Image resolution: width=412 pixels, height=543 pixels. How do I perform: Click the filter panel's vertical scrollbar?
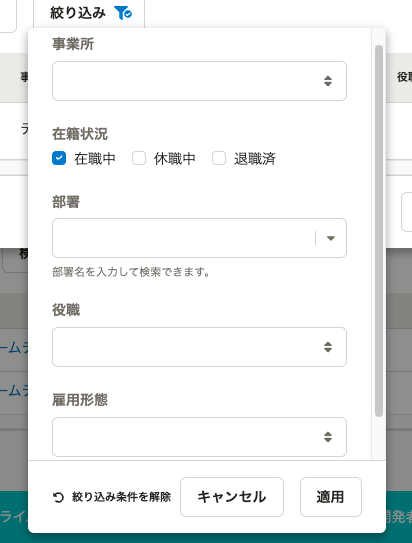tap(379, 231)
